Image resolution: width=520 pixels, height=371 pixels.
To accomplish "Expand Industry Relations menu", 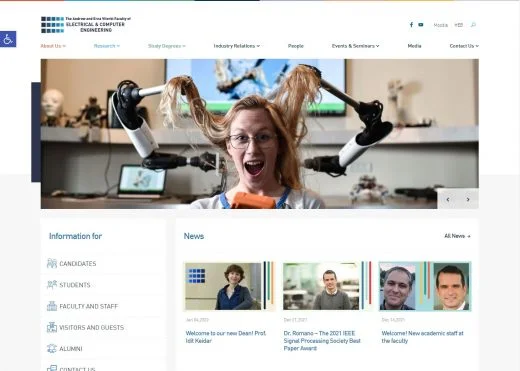I will point(237,46).
